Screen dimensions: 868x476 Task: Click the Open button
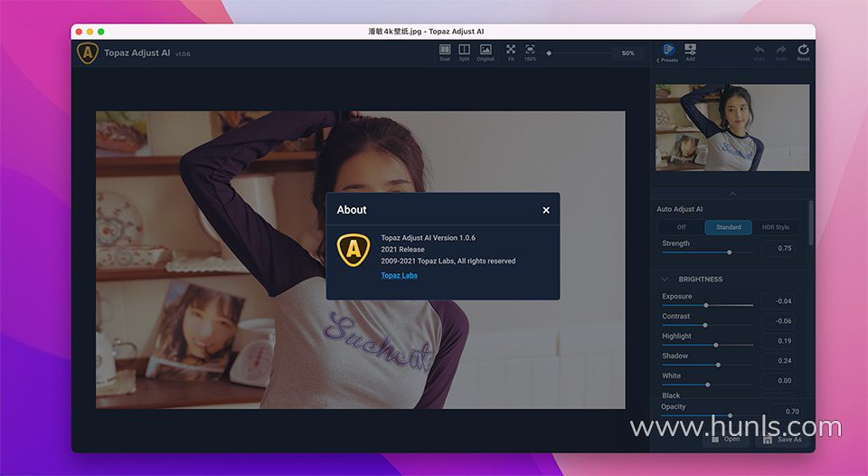coord(726,440)
